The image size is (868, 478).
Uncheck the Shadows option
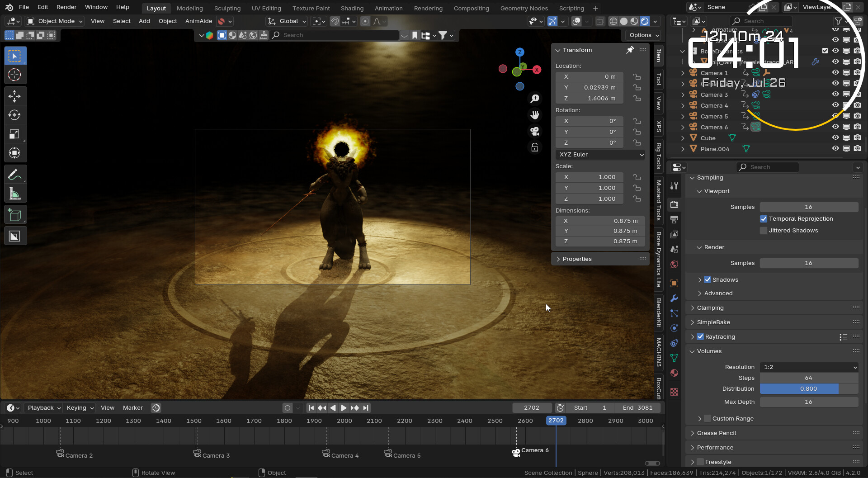point(708,280)
